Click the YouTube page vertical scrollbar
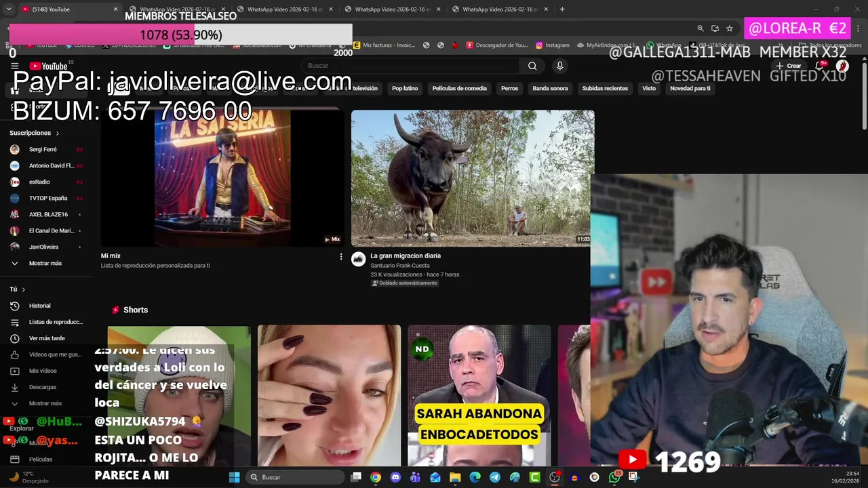Viewport: 868px width, 488px height. click(x=864, y=95)
